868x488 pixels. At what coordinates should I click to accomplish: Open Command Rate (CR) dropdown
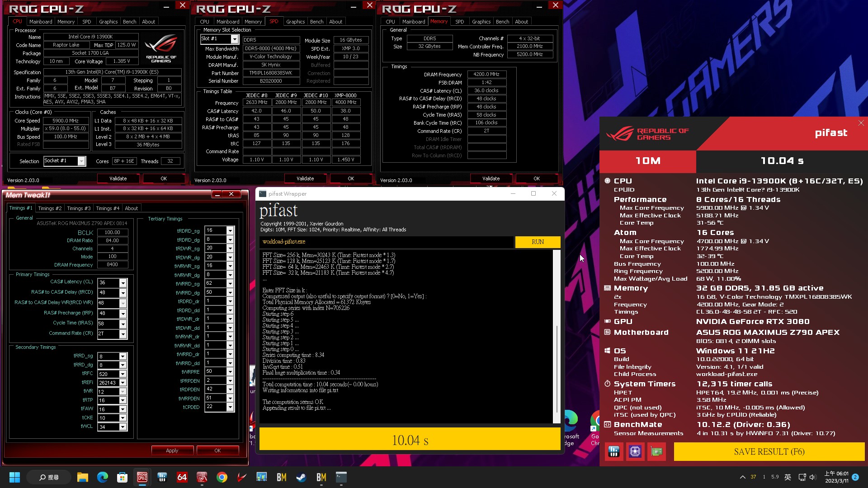point(123,334)
